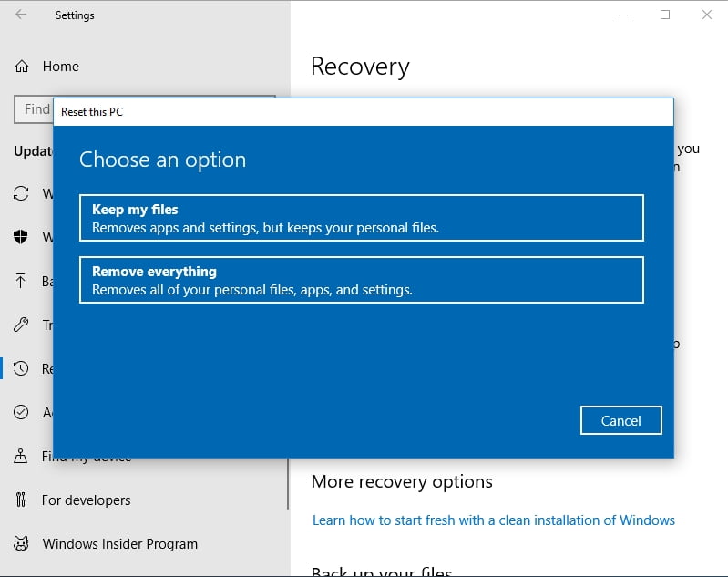Choose the Remove everything option
The height and width of the screenshot is (577, 728).
tap(361, 280)
